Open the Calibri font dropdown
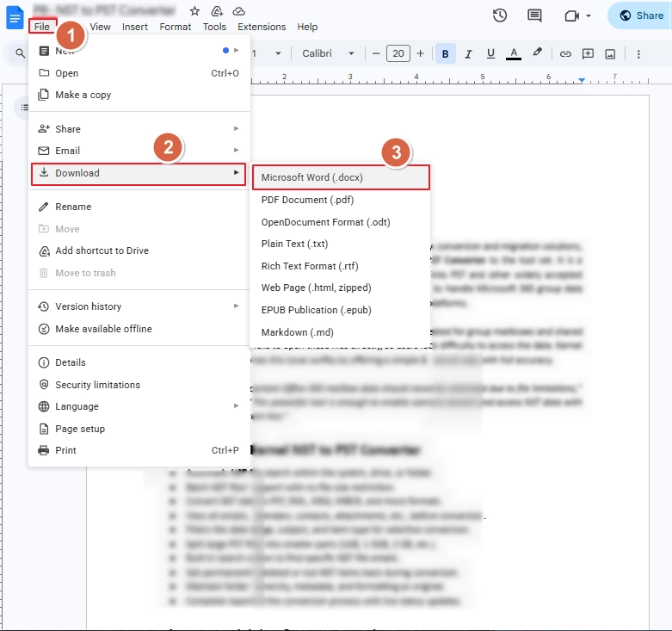 [328, 53]
